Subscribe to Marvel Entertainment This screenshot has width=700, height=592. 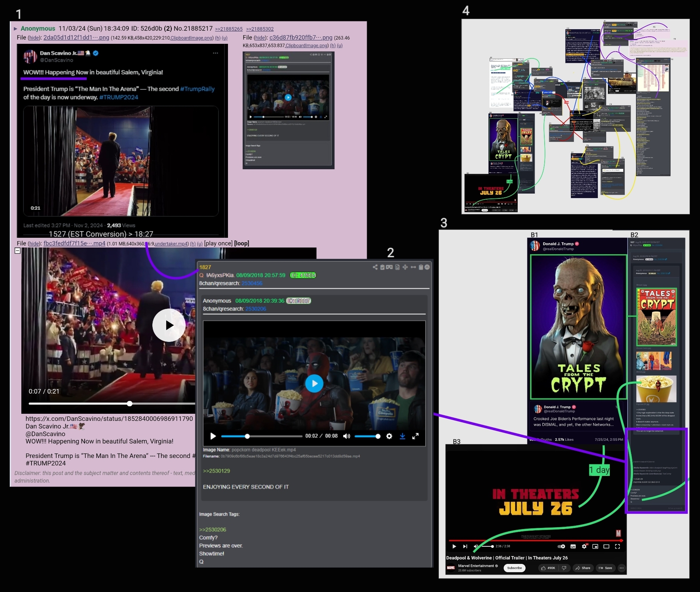tap(515, 568)
